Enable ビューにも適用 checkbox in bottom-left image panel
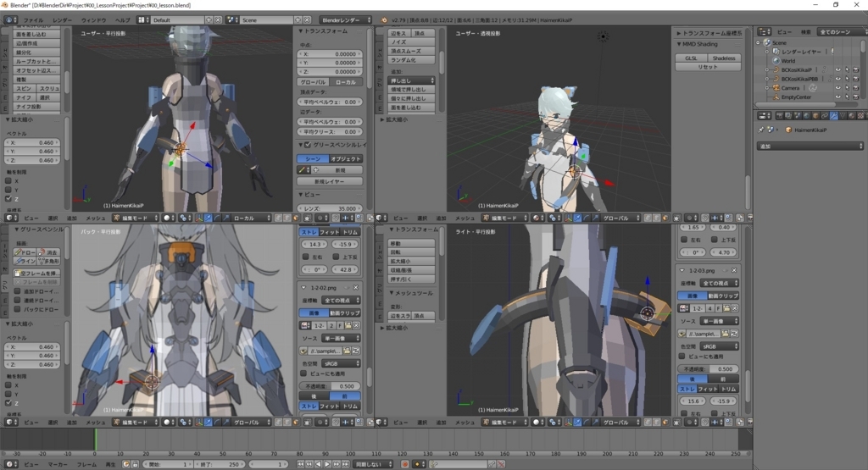 click(304, 373)
